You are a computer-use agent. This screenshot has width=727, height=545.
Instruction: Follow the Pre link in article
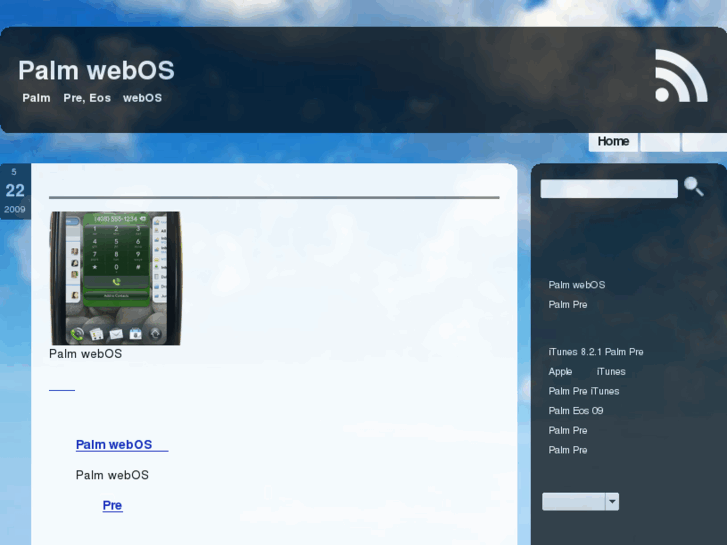[x=112, y=505]
